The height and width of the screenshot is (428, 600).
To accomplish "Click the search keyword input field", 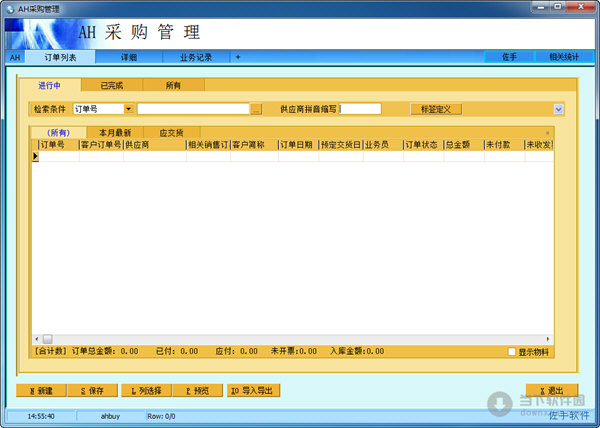I will tap(193, 109).
